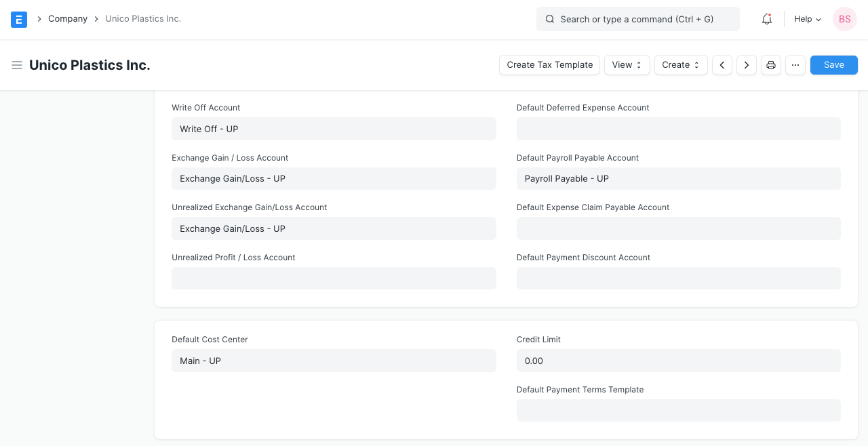
Task: Open the BS user avatar menu
Action: 845,19
